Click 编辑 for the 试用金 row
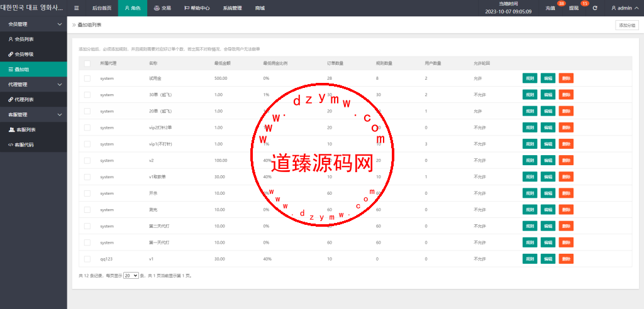This screenshot has width=644, height=309. [548, 79]
